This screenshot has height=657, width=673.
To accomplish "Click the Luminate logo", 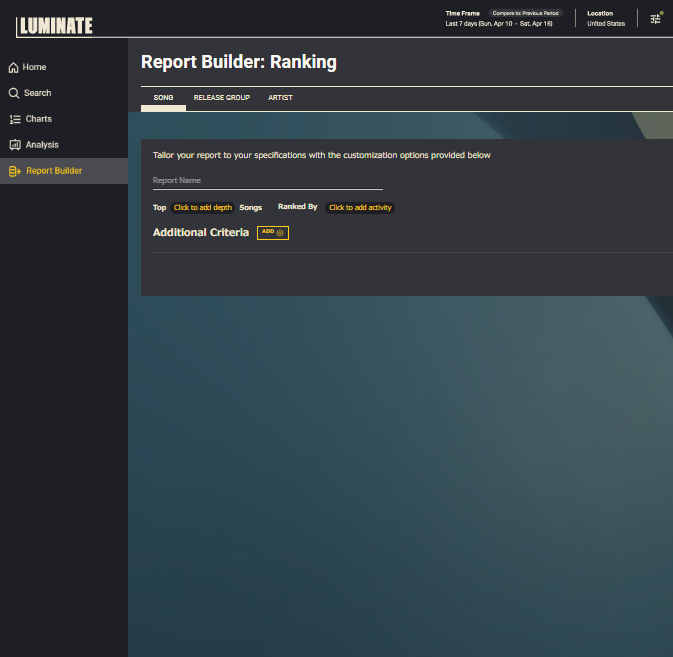I will pyautogui.click(x=55, y=25).
